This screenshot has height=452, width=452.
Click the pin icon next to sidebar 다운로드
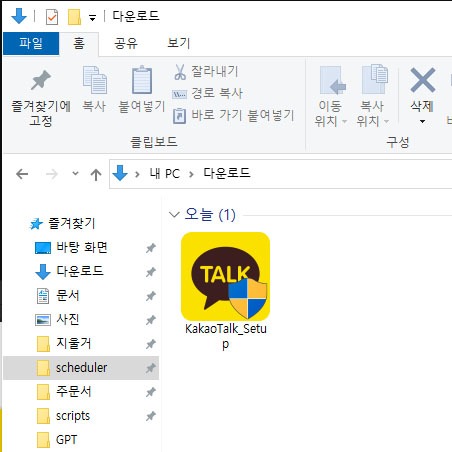151,272
